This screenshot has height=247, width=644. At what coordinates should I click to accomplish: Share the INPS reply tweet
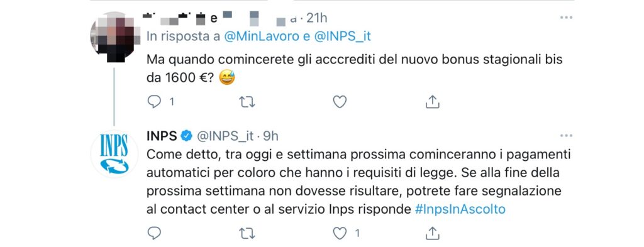[x=433, y=233]
